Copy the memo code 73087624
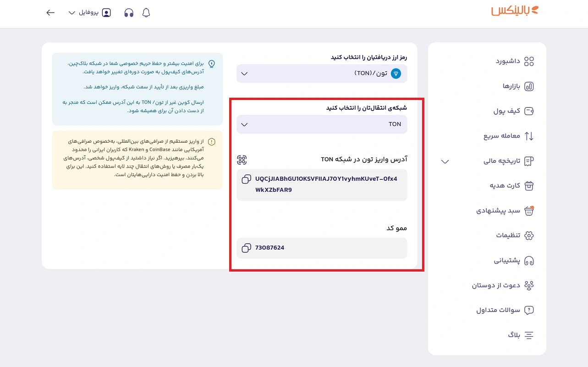This screenshot has width=588, height=367. click(246, 248)
